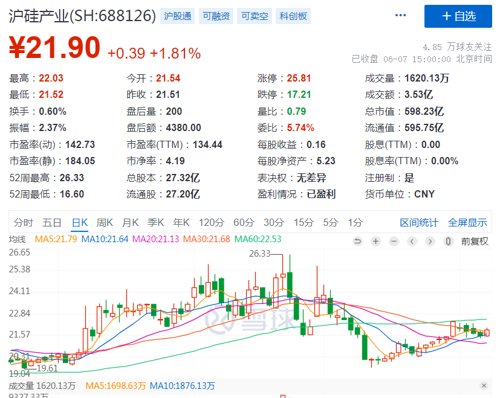The height and width of the screenshot is (398, 500).
Task: Select the 月K monthly chart tab
Action: (130, 222)
